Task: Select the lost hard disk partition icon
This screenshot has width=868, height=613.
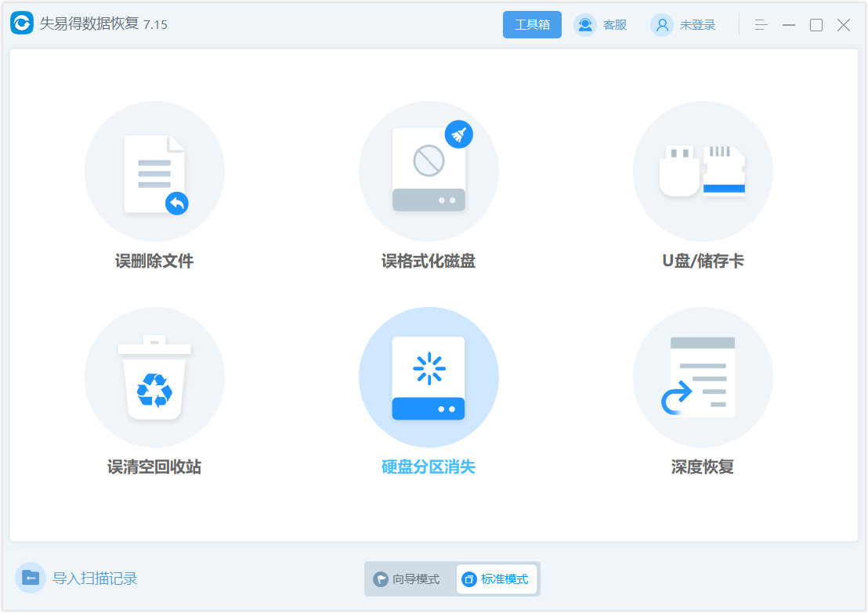Action: click(x=429, y=377)
